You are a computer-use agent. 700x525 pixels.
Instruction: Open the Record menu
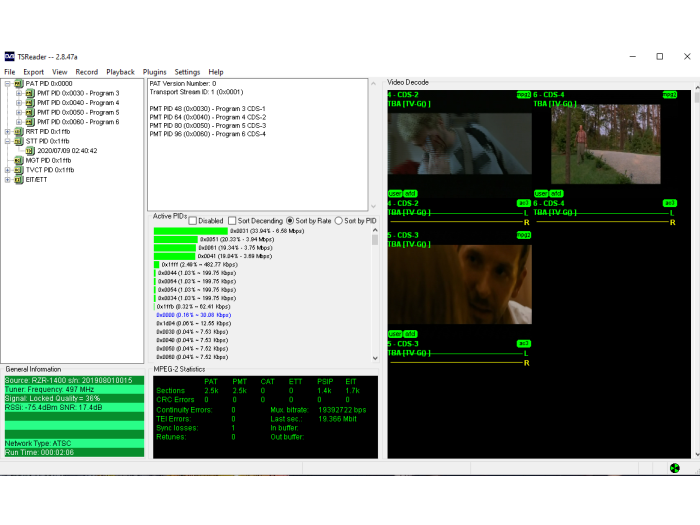[x=87, y=72]
